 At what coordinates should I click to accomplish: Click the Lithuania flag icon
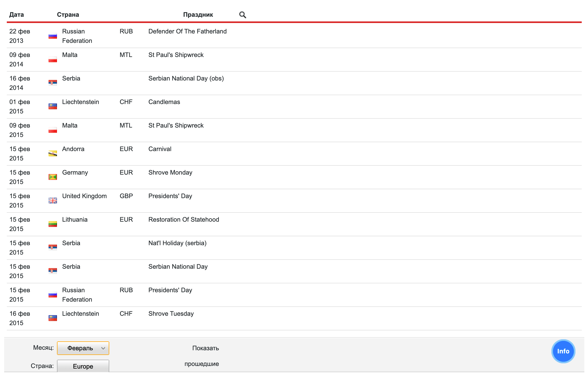tap(53, 224)
